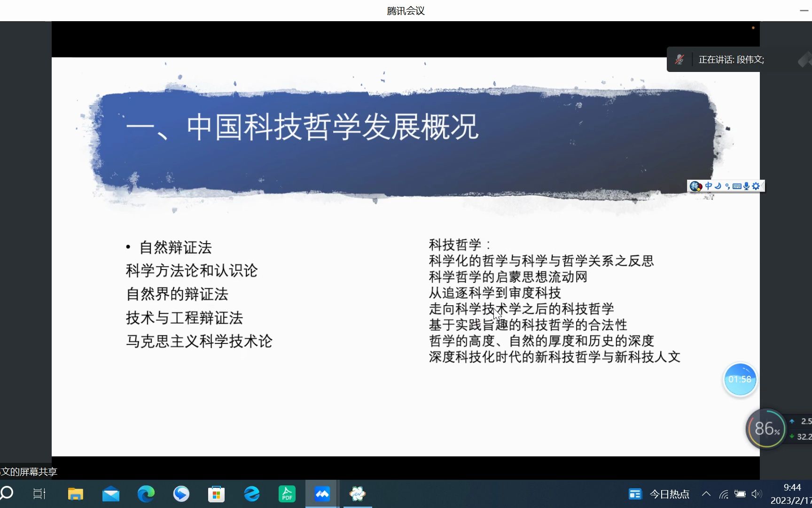Click the 腾讯会议 window title

pos(406,10)
